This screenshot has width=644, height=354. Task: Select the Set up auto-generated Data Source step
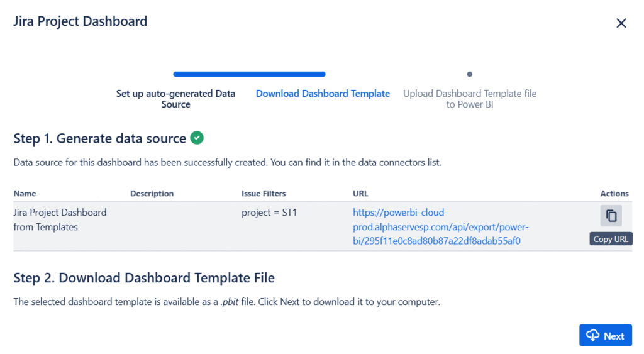[x=175, y=99]
